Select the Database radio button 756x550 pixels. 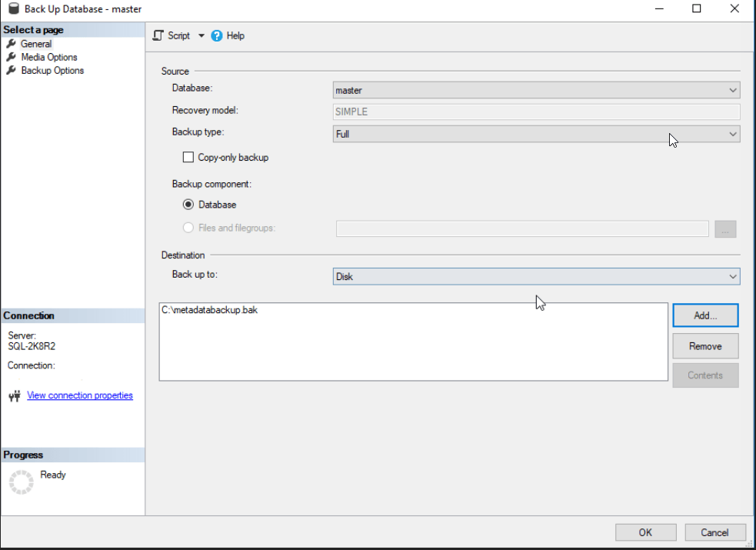click(188, 205)
